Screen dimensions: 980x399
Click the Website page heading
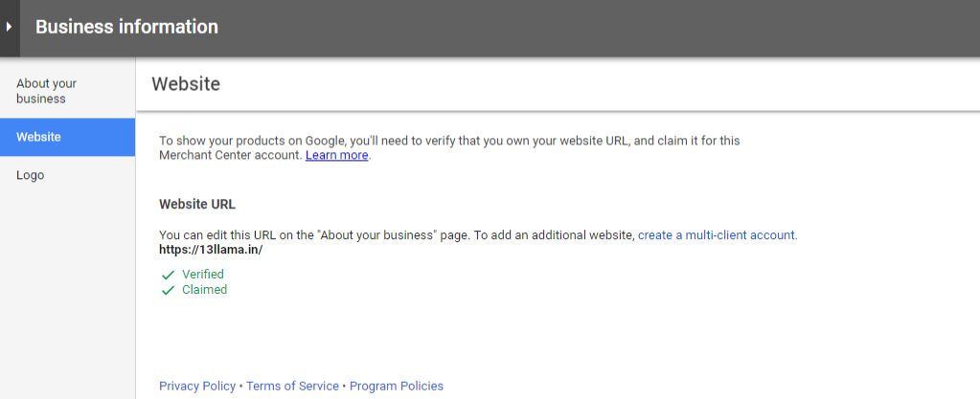pyautogui.click(x=186, y=84)
